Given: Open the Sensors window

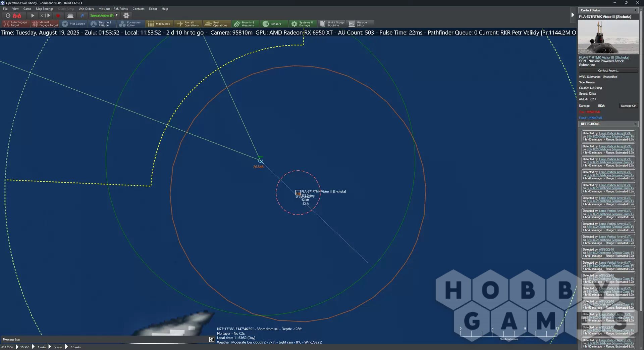Looking at the screenshot, I should (x=274, y=24).
